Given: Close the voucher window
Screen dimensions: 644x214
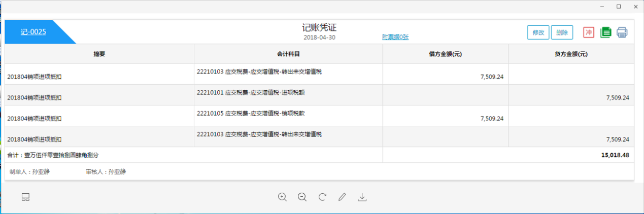Looking at the screenshot, I should 635,7.
